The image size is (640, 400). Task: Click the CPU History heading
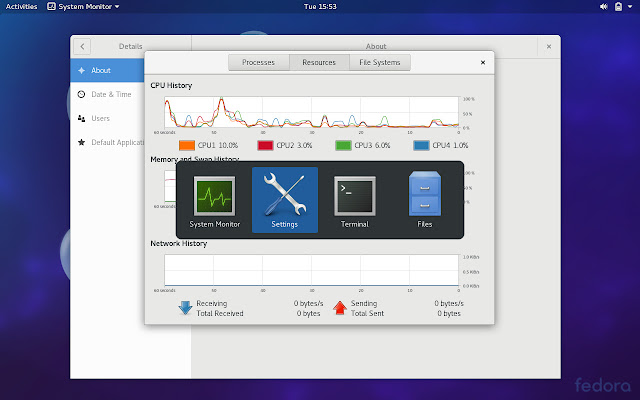coord(171,85)
